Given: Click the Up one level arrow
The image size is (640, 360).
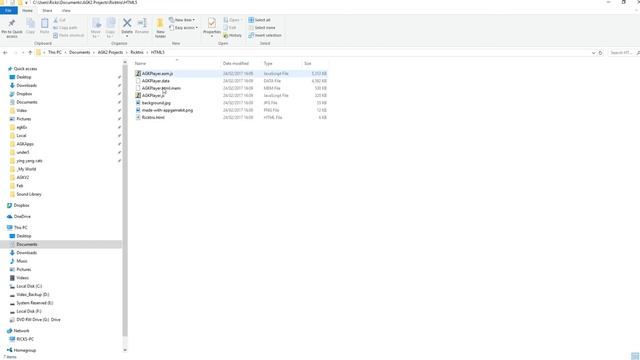Looking at the screenshot, I should point(30,53).
